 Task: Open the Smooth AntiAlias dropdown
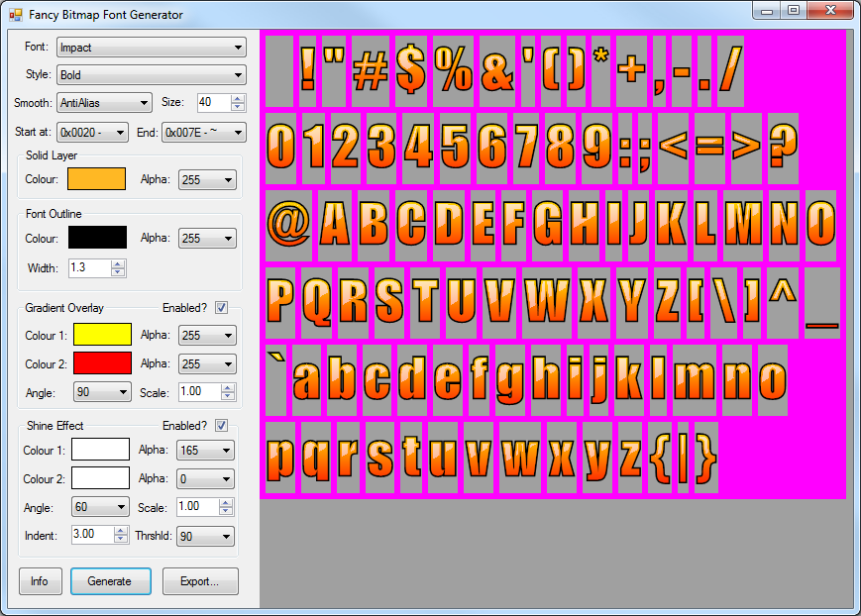click(103, 103)
